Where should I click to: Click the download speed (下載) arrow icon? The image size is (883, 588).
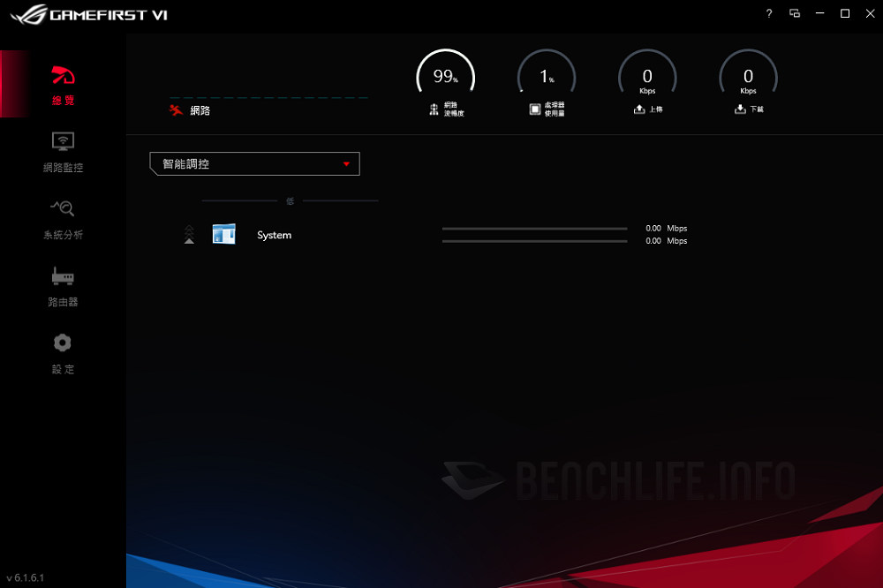point(739,108)
